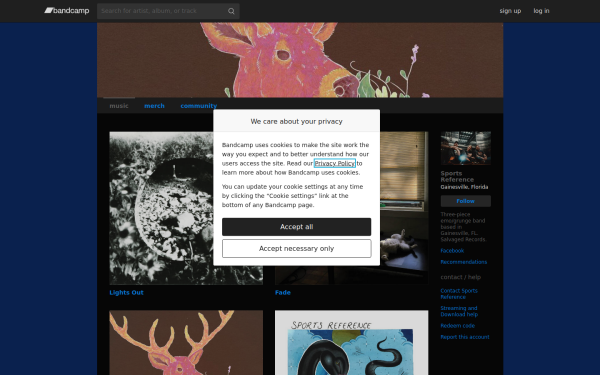Image resolution: width=600 pixels, height=375 pixels.
Task: Click the Bandcamp logo
Action: click(x=67, y=11)
